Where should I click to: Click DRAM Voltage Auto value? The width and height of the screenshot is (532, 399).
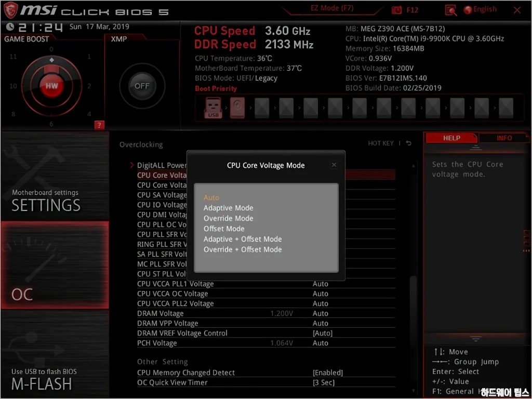320,313
